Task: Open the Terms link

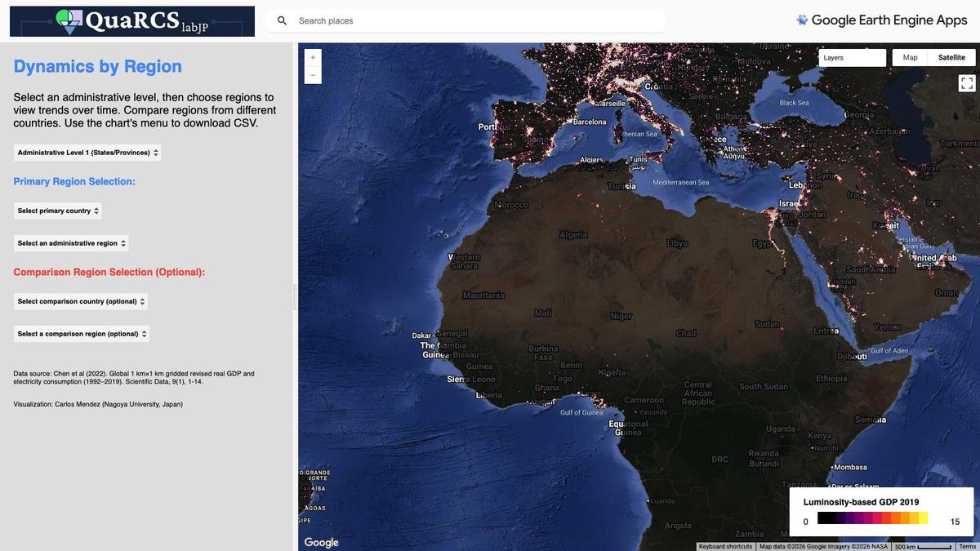Action: coord(967,546)
